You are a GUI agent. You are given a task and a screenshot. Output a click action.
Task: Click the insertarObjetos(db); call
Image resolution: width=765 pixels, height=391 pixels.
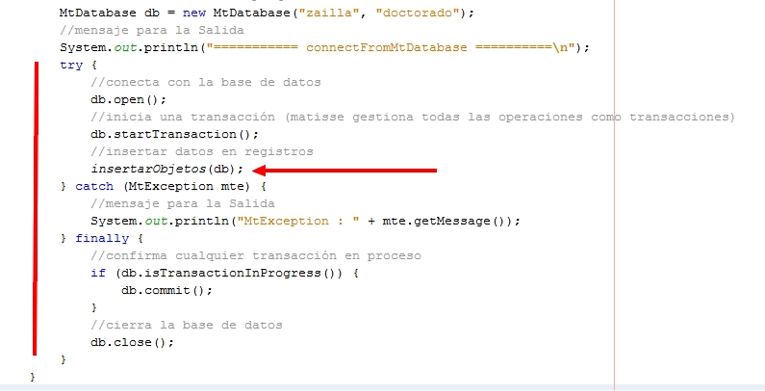(x=167, y=169)
